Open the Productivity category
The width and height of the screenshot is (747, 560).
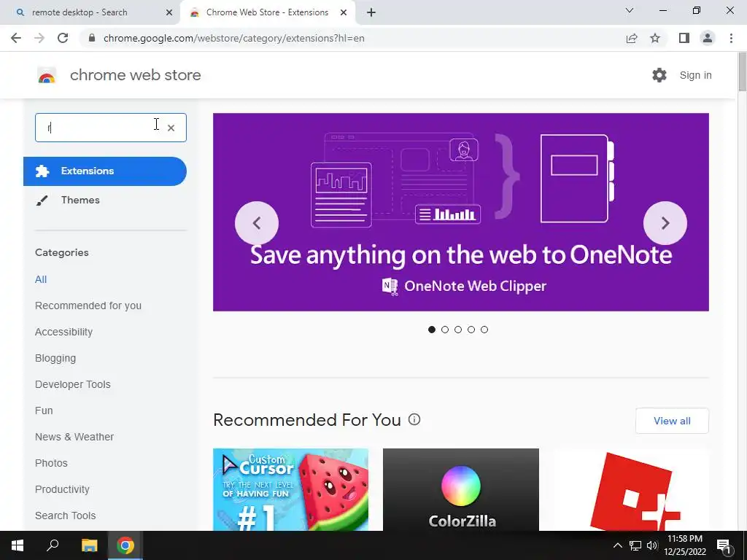coord(63,489)
